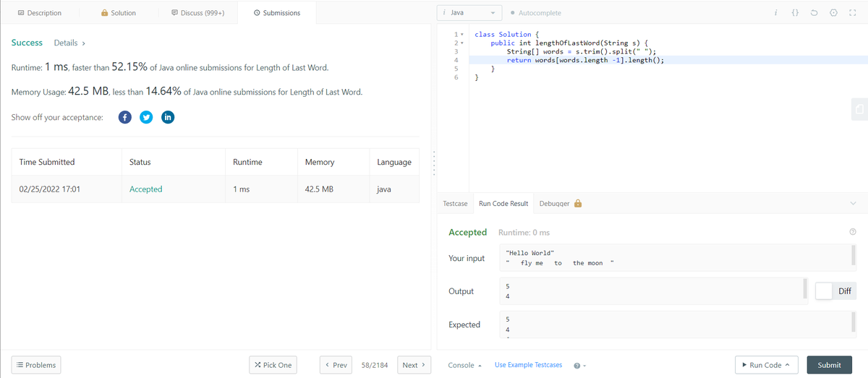Click the help icon next to Runtime result
868x378 pixels.
click(853, 232)
